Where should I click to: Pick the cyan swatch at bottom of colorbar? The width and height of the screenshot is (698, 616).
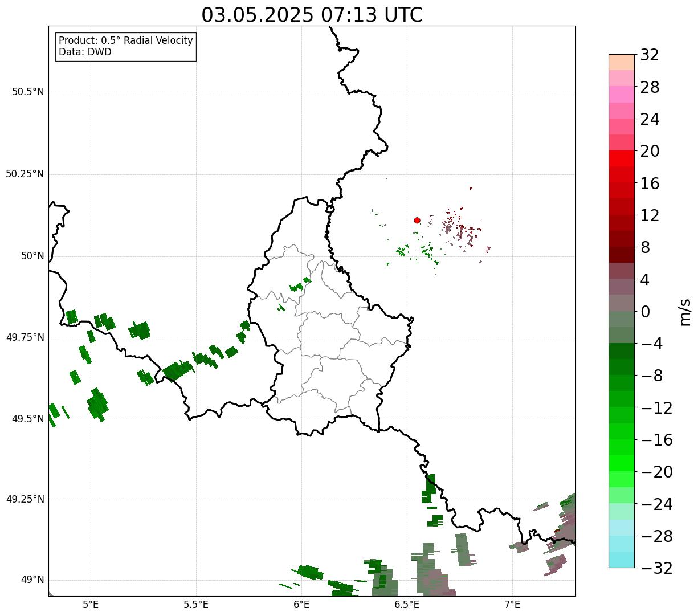622,560
